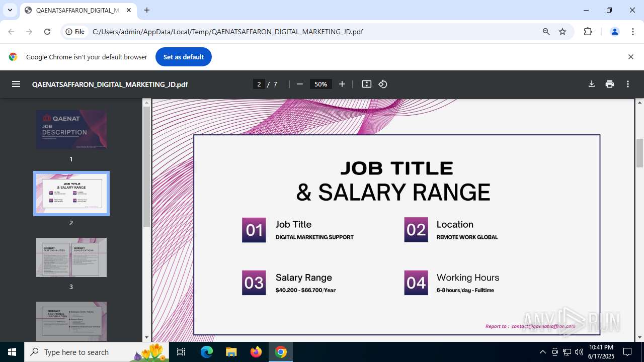Image resolution: width=644 pixels, height=362 pixels.
Task: Rotate the PDF counterclockwise
Action: pos(383,84)
